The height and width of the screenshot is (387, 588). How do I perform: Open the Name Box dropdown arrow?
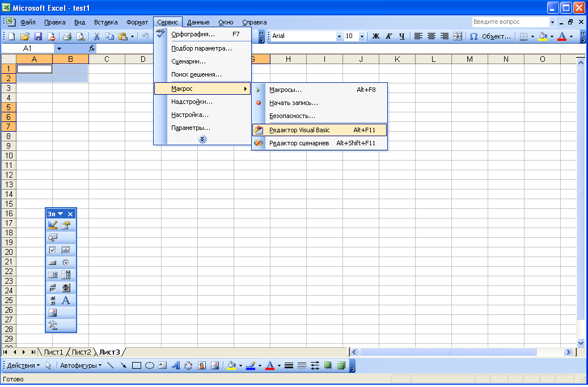(x=59, y=49)
